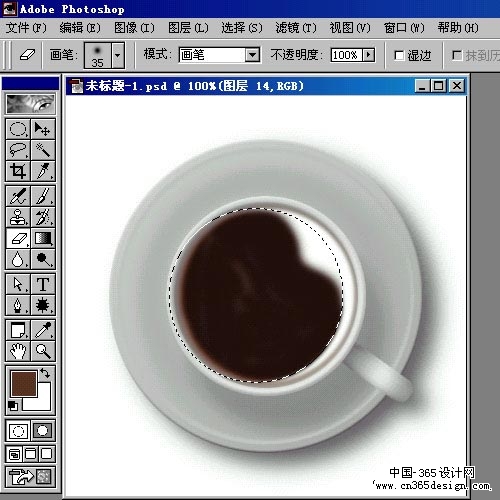Choose the Hand tool

[x=18, y=351]
